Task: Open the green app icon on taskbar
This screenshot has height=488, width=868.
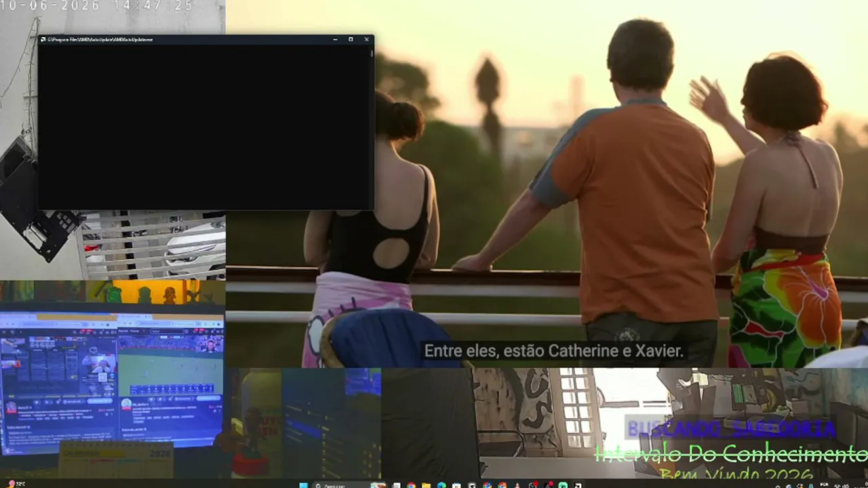Action: pos(563,485)
